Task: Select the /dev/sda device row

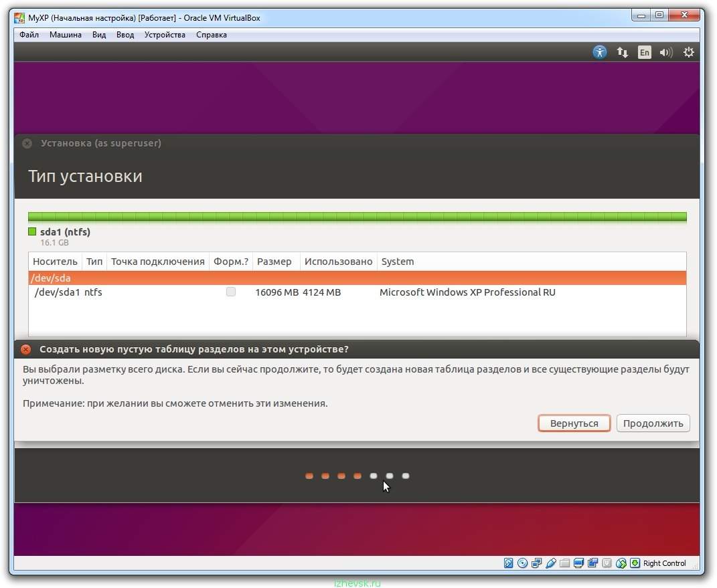Action: (x=357, y=278)
